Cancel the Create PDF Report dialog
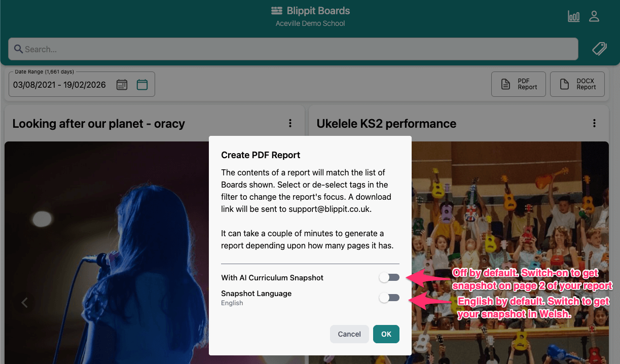The width and height of the screenshot is (620, 364). pos(349,334)
